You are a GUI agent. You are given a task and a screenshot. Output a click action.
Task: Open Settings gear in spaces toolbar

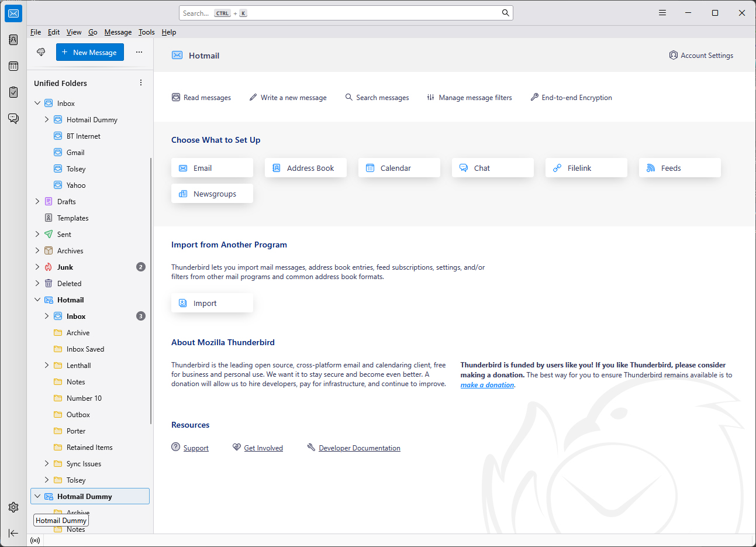pyautogui.click(x=13, y=507)
